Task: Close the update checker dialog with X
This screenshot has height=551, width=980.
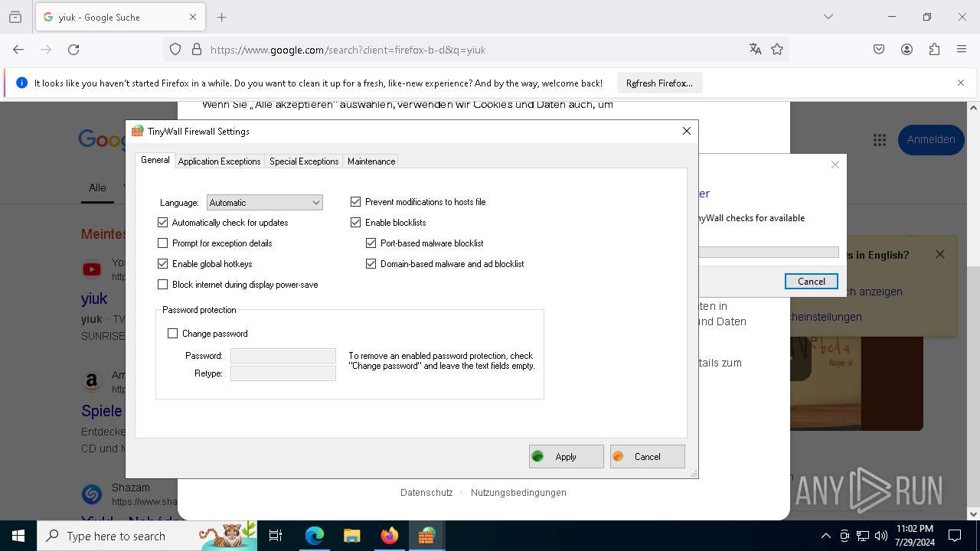Action: (x=835, y=165)
